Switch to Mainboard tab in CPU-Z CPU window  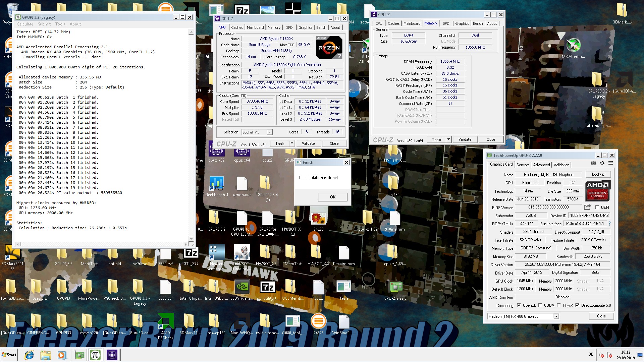pos(255,27)
